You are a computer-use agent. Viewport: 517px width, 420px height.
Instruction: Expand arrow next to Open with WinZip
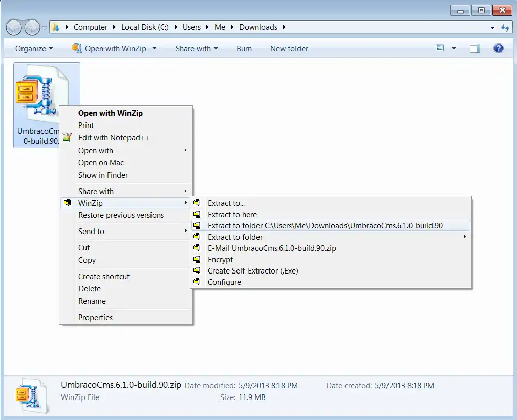pyautogui.click(x=154, y=49)
